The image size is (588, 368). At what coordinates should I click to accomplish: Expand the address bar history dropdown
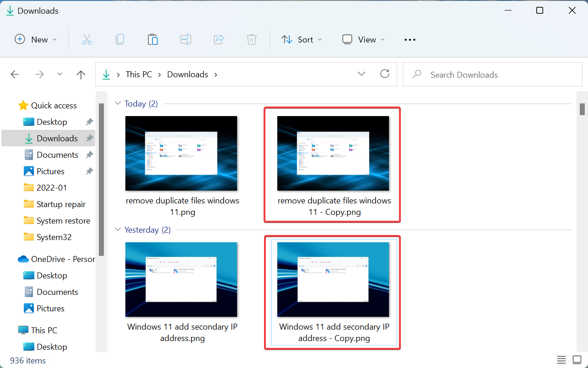point(361,74)
